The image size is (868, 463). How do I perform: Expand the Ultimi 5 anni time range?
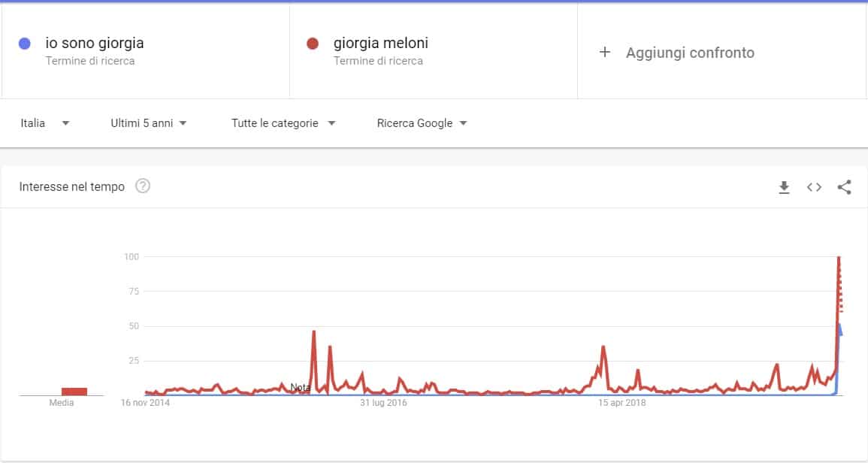(149, 123)
